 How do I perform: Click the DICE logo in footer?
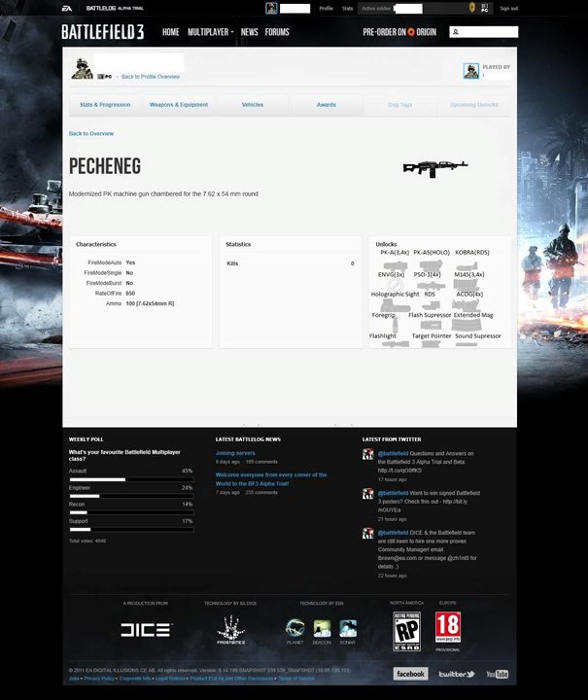pyautogui.click(x=147, y=630)
